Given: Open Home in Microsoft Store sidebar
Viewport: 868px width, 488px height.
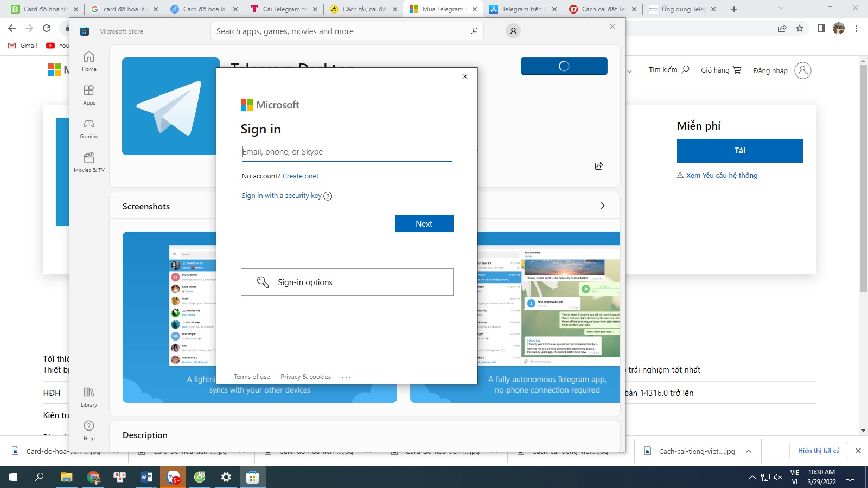Looking at the screenshot, I should (x=89, y=61).
